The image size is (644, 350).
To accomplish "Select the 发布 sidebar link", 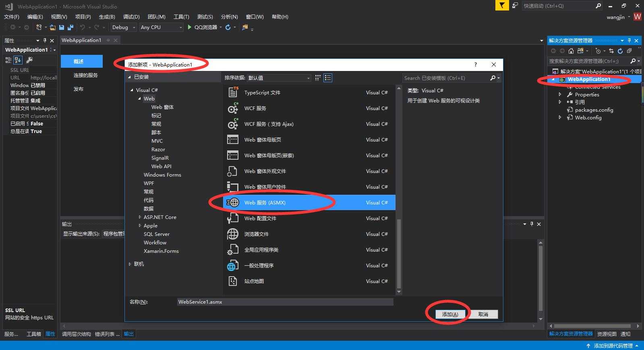I will [x=79, y=89].
